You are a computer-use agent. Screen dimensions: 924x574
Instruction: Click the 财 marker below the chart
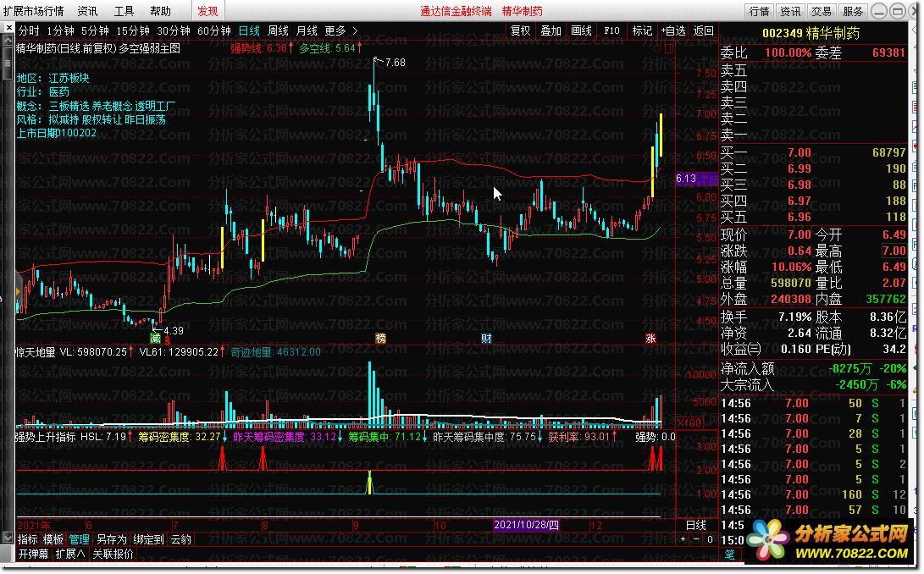point(486,339)
